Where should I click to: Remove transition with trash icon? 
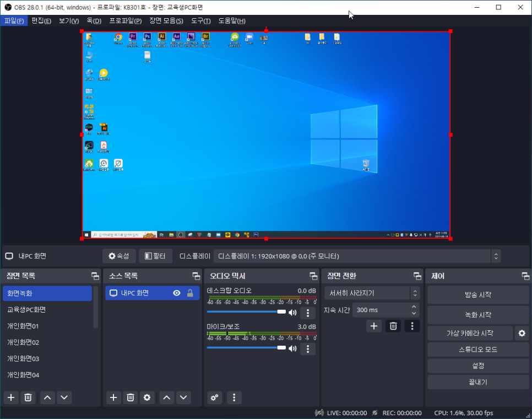(x=393, y=326)
